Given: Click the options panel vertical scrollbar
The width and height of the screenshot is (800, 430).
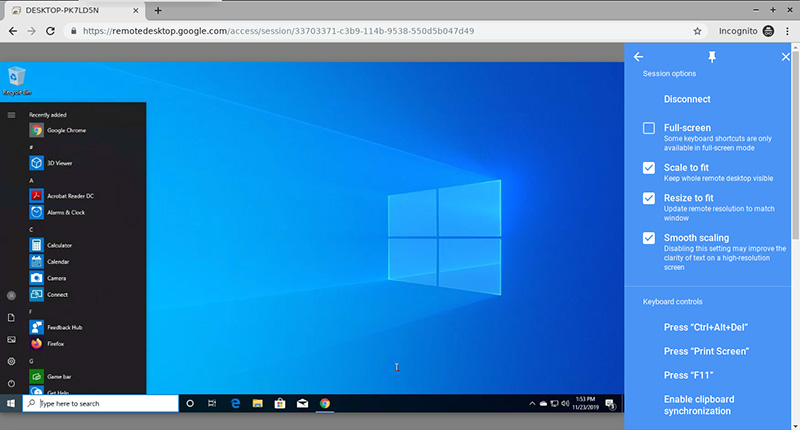Looking at the screenshot, I should coord(795,143).
